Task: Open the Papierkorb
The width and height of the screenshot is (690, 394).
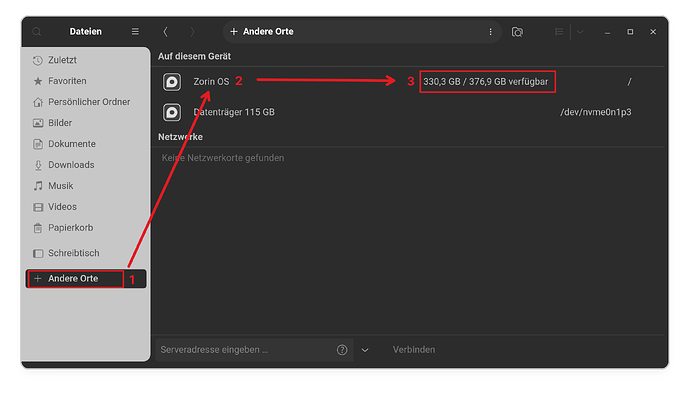Action: (x=86, y=228)
